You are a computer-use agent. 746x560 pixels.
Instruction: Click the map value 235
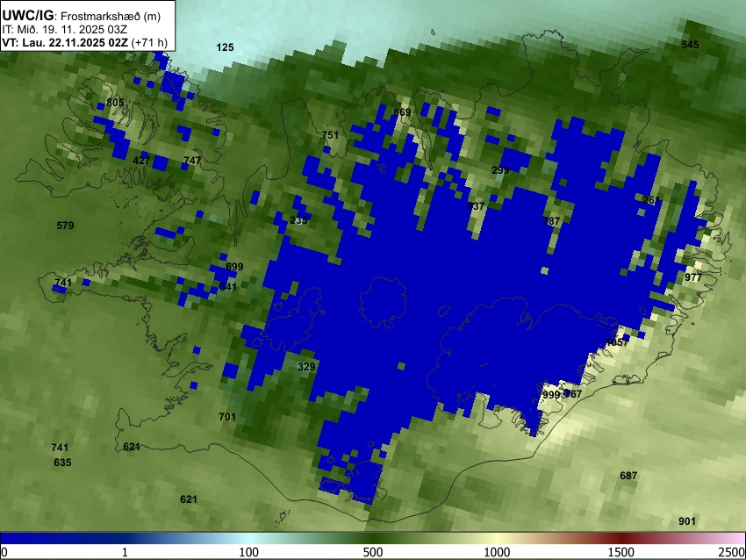pos(298,220)
